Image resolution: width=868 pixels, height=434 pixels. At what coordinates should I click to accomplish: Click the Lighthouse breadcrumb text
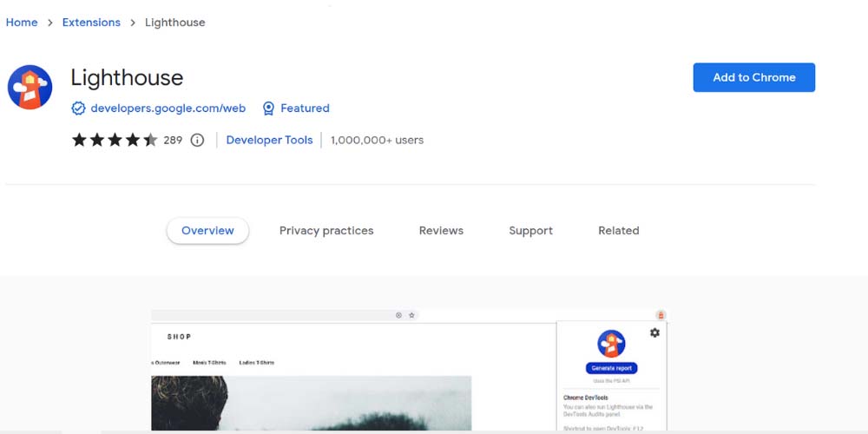pos(175,23)
